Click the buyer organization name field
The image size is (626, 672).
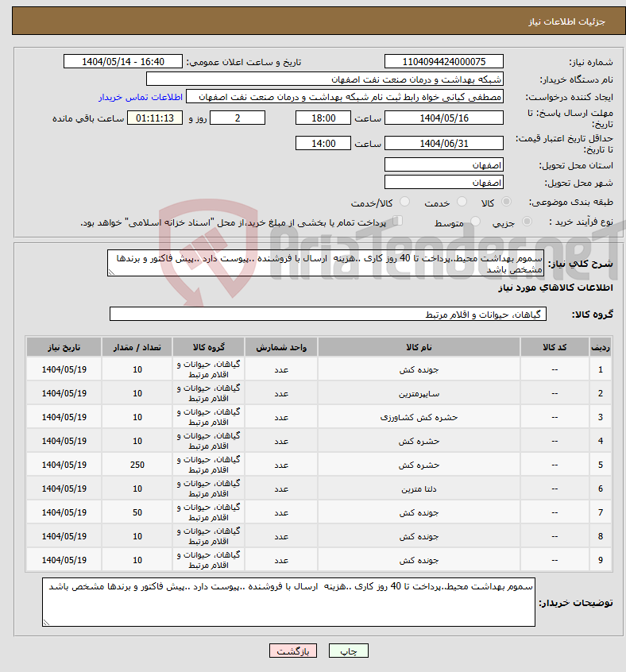tap(325, 79)
